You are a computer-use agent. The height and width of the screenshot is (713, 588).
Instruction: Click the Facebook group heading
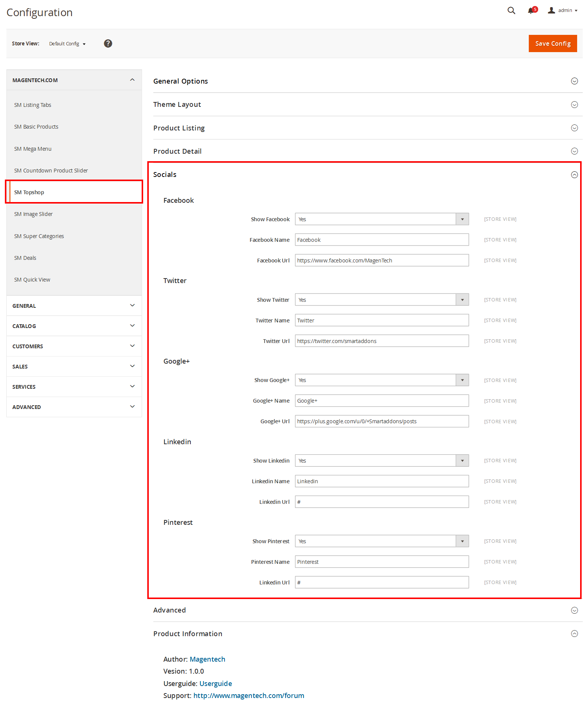178,201
